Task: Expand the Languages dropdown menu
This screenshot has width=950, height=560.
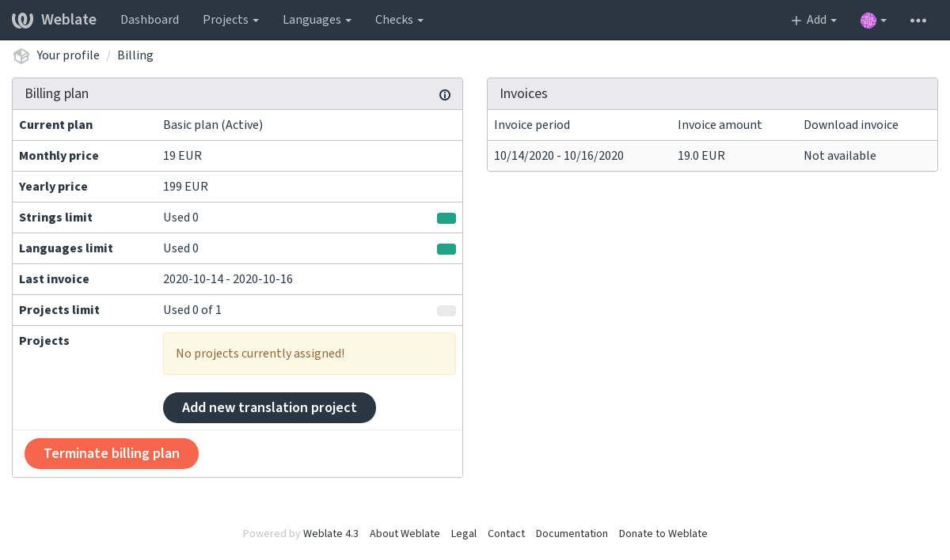Action: (317, 20)
